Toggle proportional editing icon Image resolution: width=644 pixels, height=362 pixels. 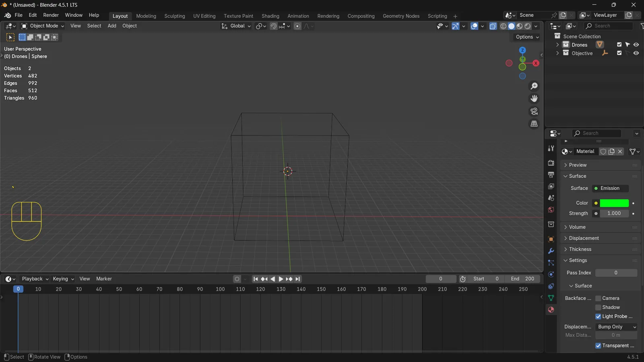(x=297, y=26)
